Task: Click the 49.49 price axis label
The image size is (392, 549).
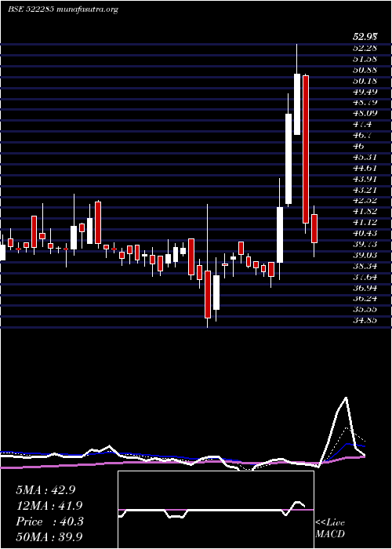Action: pyautogui.click(x=365, y=92)
